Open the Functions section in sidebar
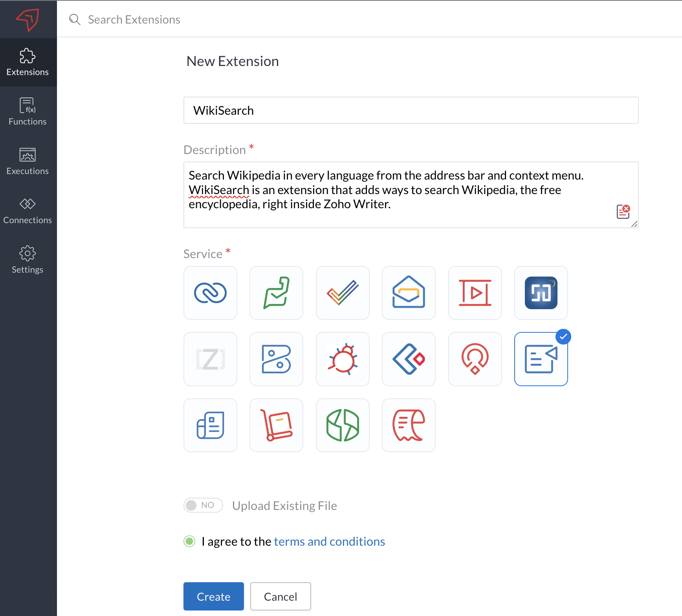682x616 pixels. (27, 112)
